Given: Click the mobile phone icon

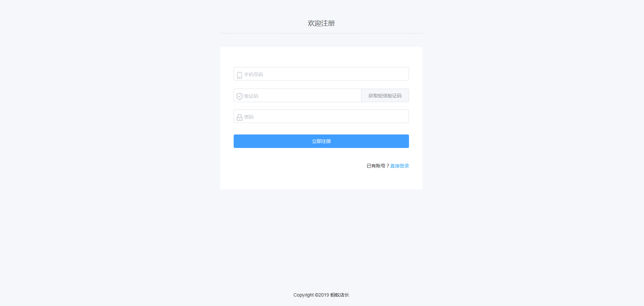Looking at the screenshot, I should pyautogui.click(x=239, y=75).
